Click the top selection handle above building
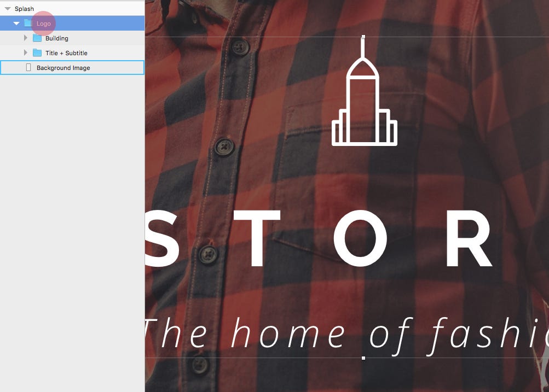Screen dimensions: 549x392 (x=363, y=37)
